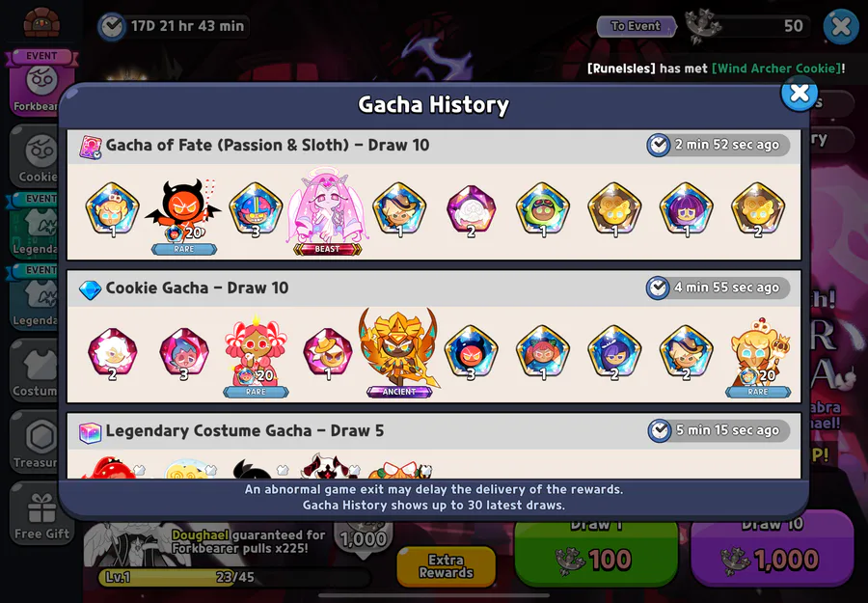Tap the Gacha of Fate ticket icon
The image size is (868, 603).
91,147
